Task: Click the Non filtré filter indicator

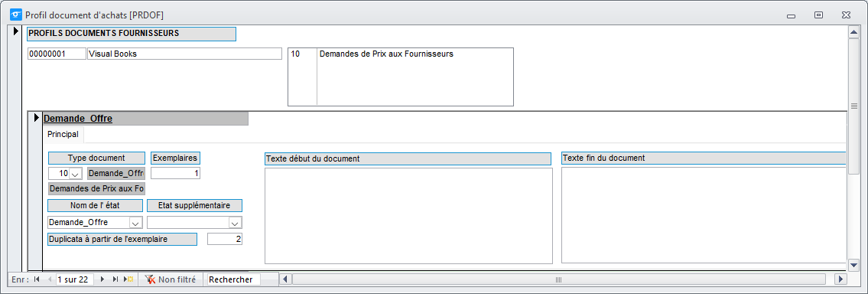Action: 171,279
